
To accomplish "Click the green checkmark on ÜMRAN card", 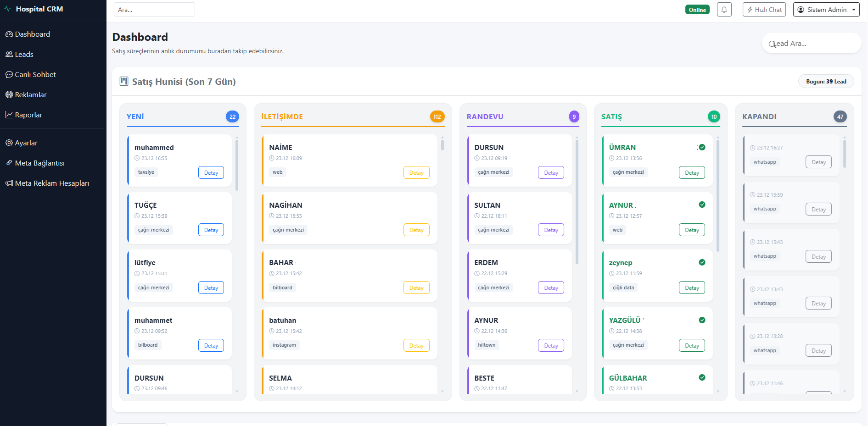I will pos(702,147).
